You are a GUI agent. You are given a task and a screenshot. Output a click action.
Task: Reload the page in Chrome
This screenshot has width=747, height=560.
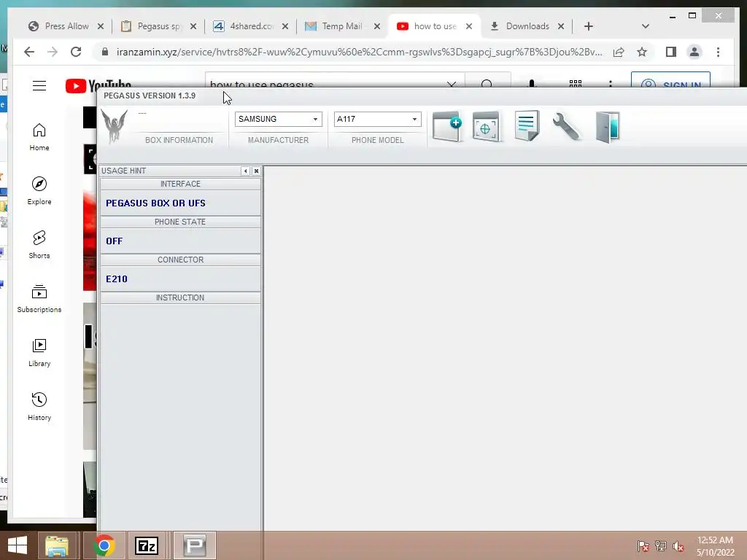(76, 52)
